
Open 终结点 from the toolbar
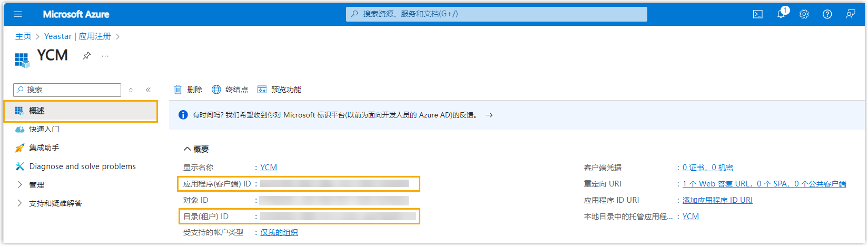coord(230,90)
